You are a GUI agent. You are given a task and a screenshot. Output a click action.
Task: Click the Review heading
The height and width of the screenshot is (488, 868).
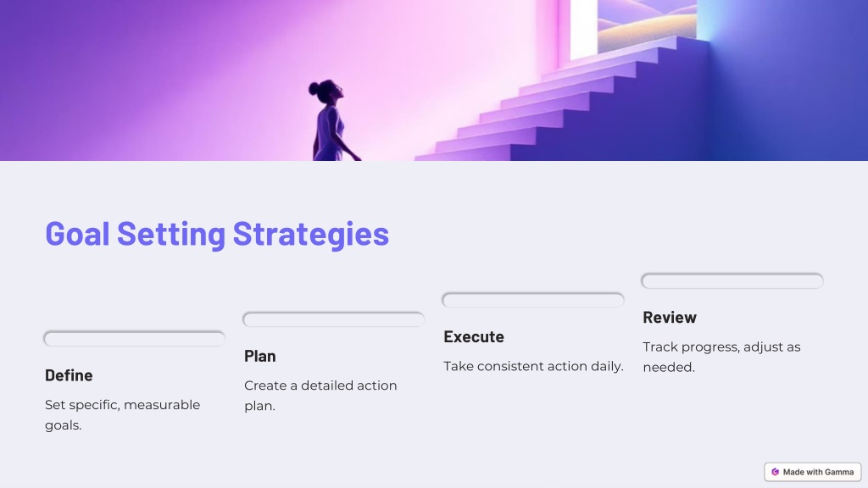tap(670, 317)
